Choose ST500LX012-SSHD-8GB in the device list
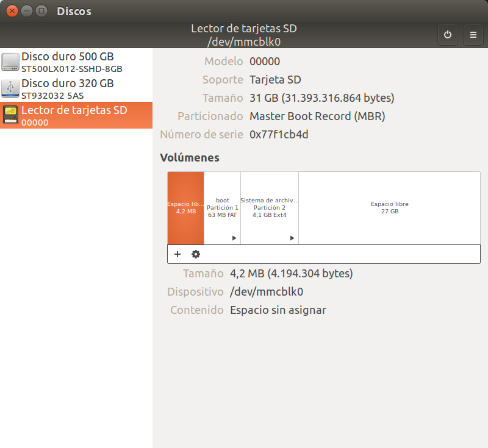Viewport: 488px width, 448px height. 72,69
